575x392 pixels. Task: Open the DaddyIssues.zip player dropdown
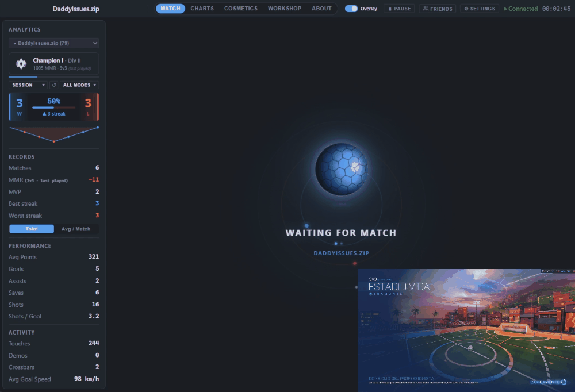(x=54, y=43)
